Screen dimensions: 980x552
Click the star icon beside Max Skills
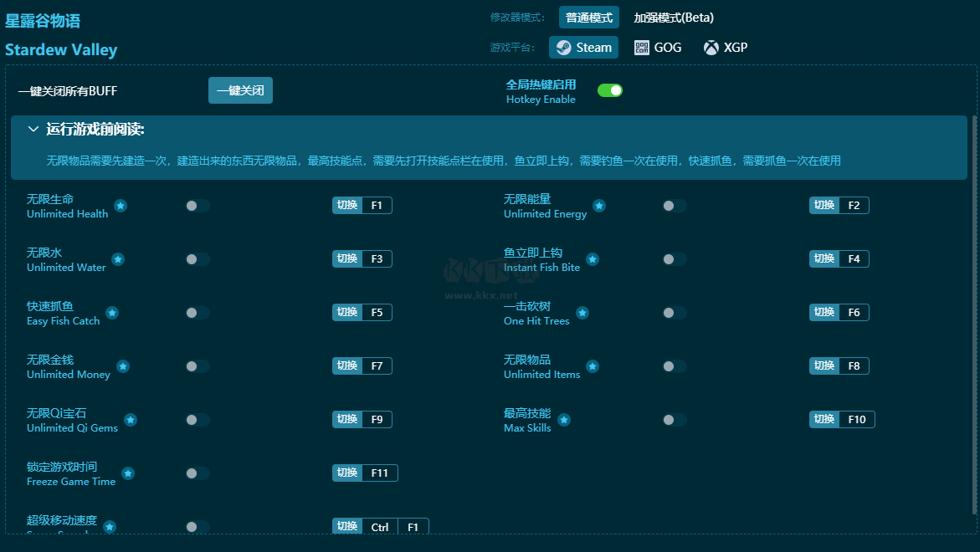(564, 420)
